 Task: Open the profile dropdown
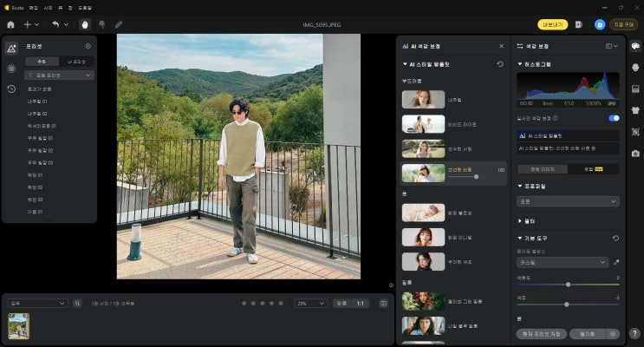point(568,201)
